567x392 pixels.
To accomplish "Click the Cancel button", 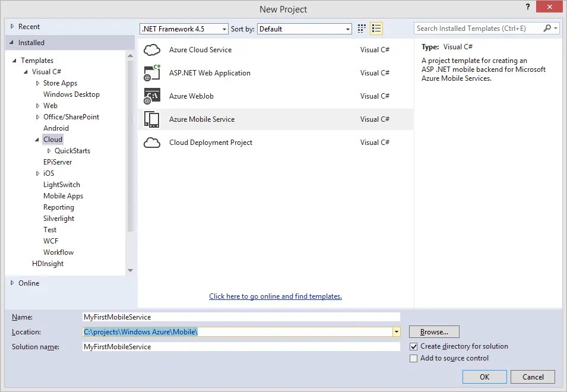I will click(533, 377).
